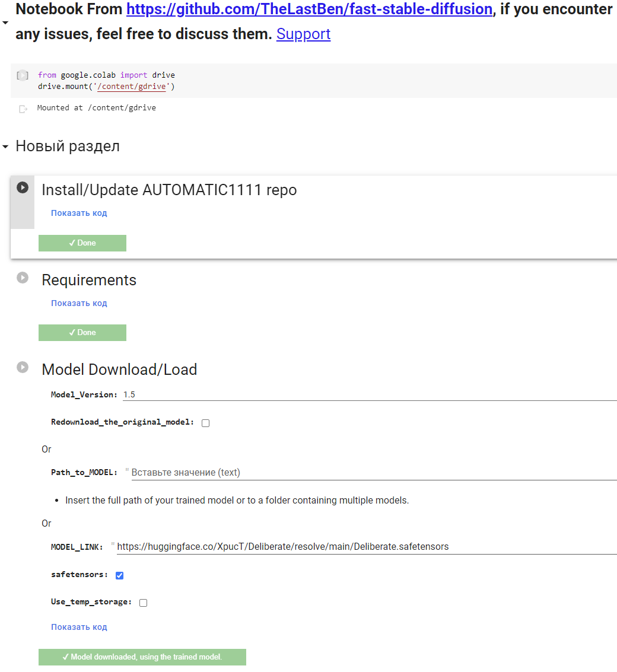Disable the safetensors checkbox

119,575
